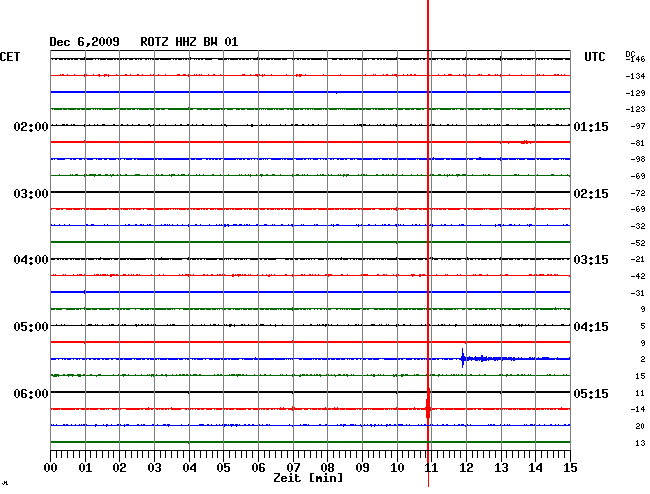This screenshot has height=494, width=650.
Task: Click the small red burst on the 02:15 CET trace
Action: (x=526, y=142)
